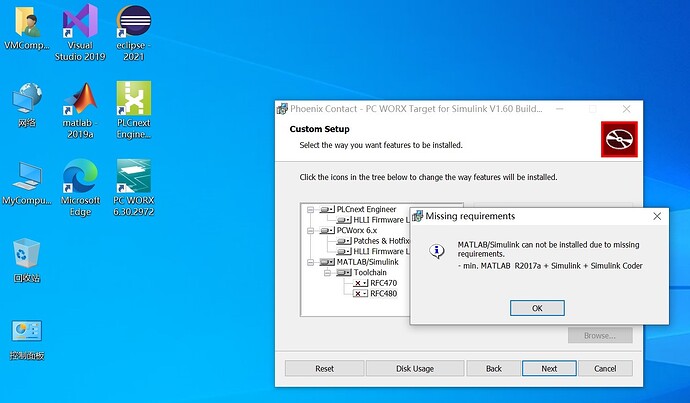
Task: Select HLLI Firmware label under PCWorx 6.x
Action: click(x=381, y=252)
